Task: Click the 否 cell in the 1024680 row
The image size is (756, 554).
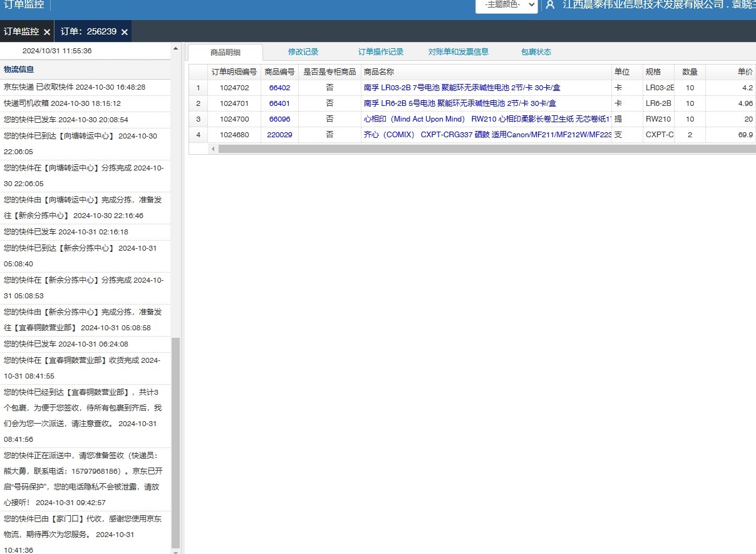Action: pyautogui.click(x=329, y=135)
